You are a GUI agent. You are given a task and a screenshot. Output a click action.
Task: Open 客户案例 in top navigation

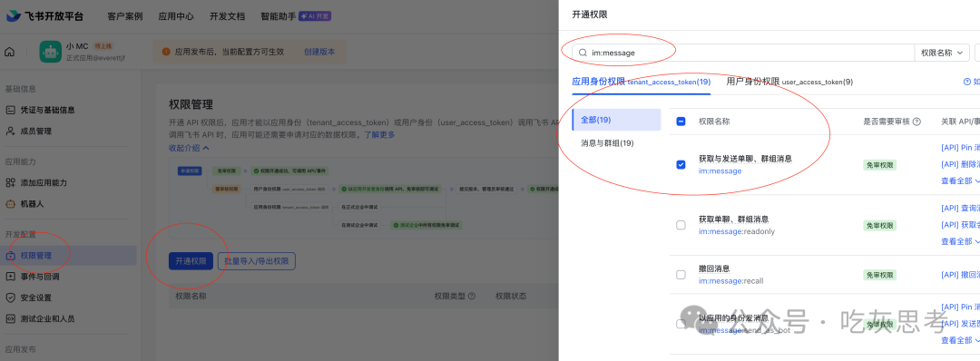click(x=125, y=16)
